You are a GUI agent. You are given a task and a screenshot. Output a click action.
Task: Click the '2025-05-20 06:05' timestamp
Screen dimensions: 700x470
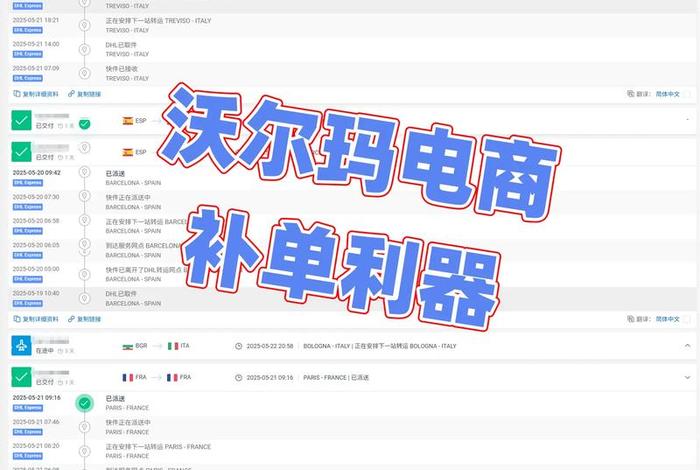(36, 245)
